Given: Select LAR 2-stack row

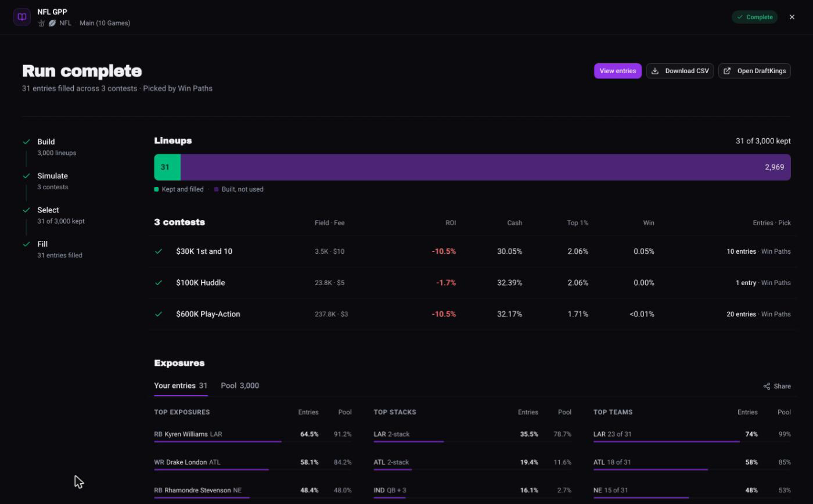Looking at the screenshot, I should [x=472, y=435].
